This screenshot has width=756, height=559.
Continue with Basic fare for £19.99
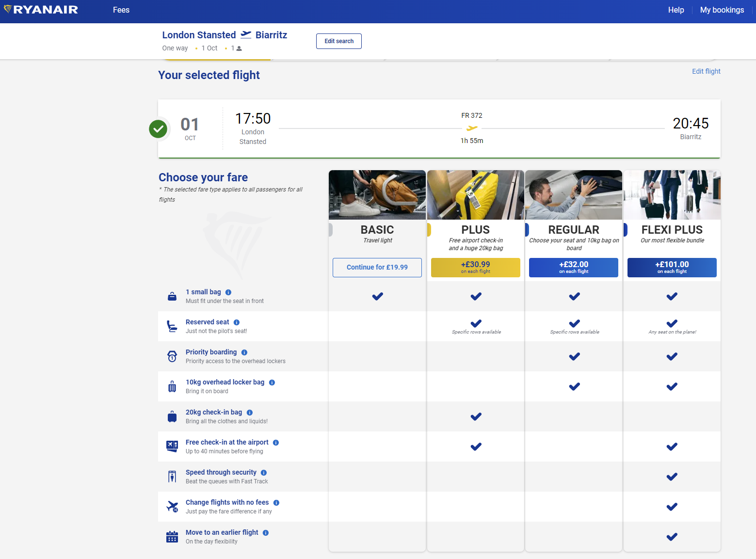click(377, 268)
